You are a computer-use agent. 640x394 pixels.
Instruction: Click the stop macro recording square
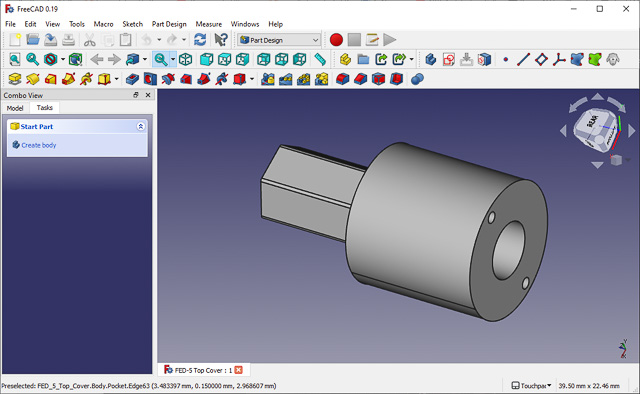click(354, 40)
